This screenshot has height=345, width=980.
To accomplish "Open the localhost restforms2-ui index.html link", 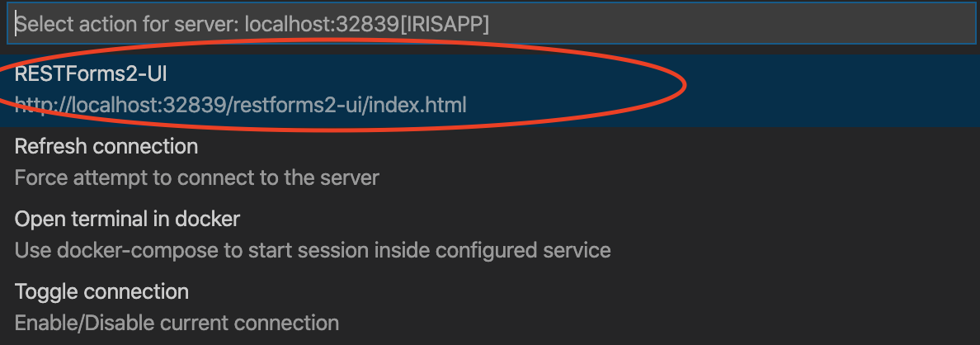I will point(240,105).
